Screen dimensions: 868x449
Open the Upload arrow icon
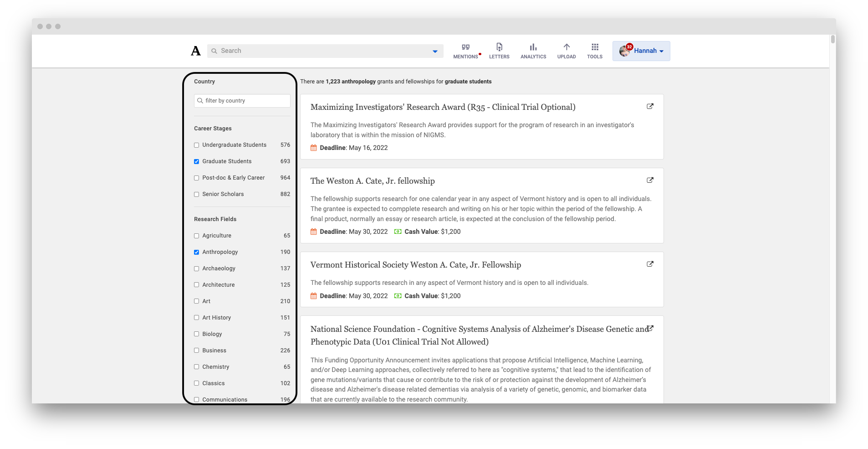click(x=567, y=47)
